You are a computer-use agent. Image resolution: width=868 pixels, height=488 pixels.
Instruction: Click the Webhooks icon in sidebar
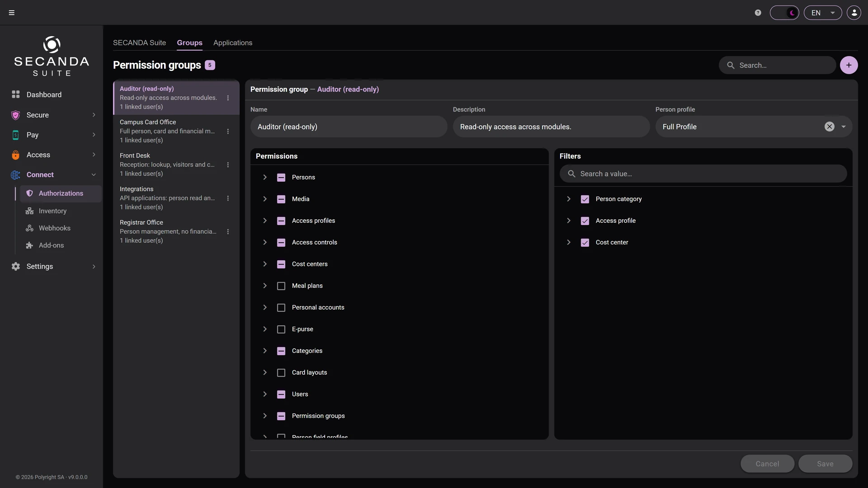click(x=29, y=228)
